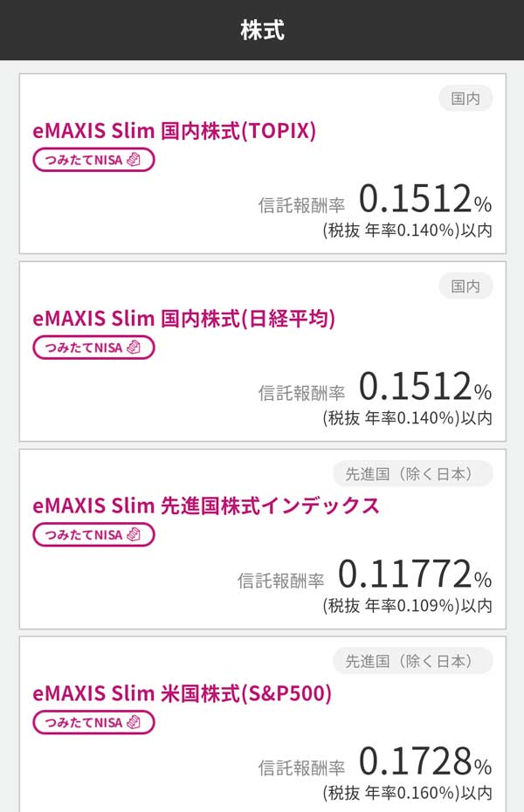Select 先進国（除く日本） tag on S&P500 card
Image resolution: width=524 pixels, height=812 pixels.
pos(412,661)
